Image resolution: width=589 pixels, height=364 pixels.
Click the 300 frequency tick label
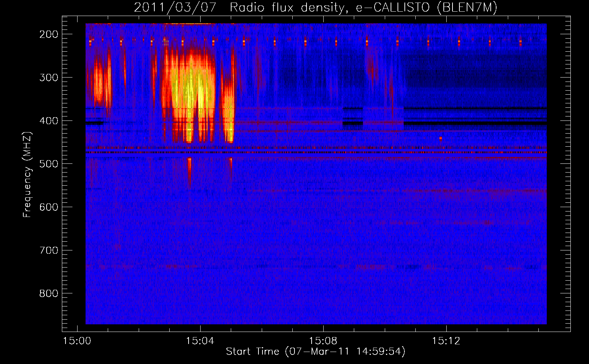[x=49, y=78]
